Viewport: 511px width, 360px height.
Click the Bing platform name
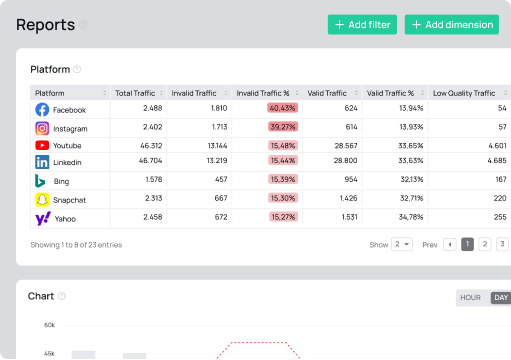coord(61,181)
